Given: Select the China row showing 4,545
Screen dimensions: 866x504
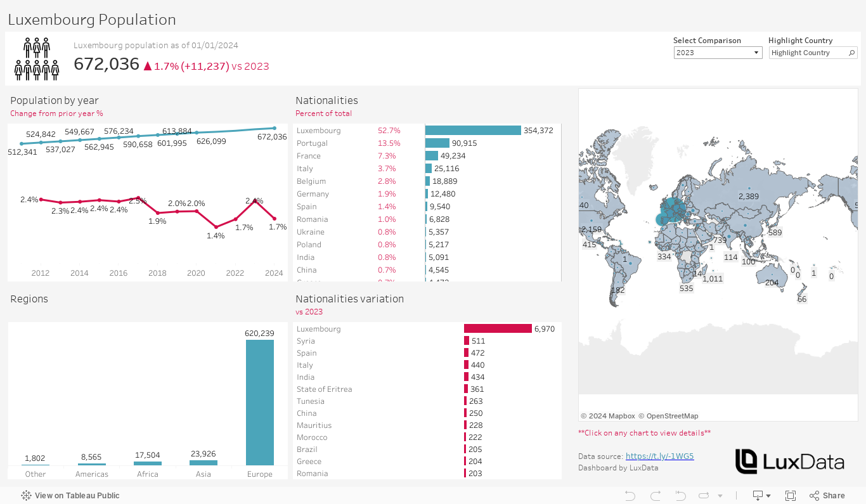Looking at the screenshot, I should (429, 269).
